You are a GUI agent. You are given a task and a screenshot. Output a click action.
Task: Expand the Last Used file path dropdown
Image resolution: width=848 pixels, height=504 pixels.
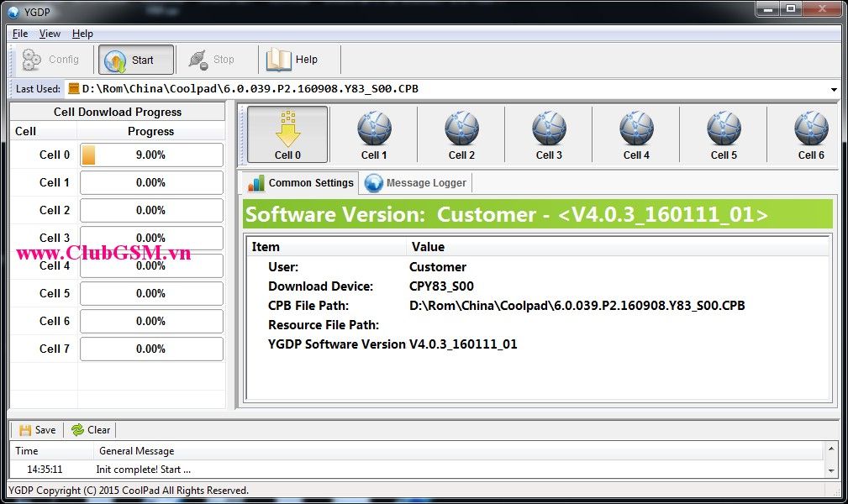pyautogui.click(x=834, y=89)
